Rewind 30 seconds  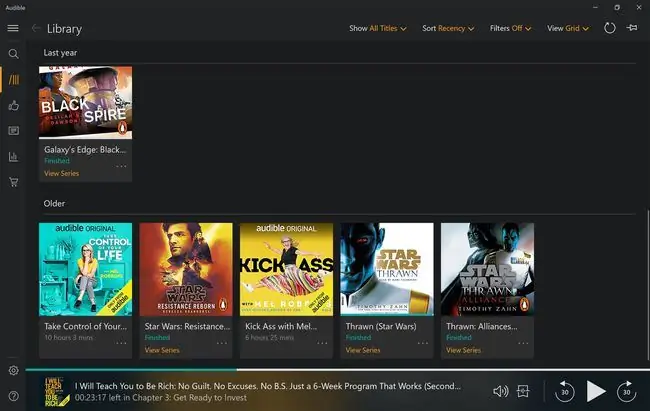[x=565, y=391]
